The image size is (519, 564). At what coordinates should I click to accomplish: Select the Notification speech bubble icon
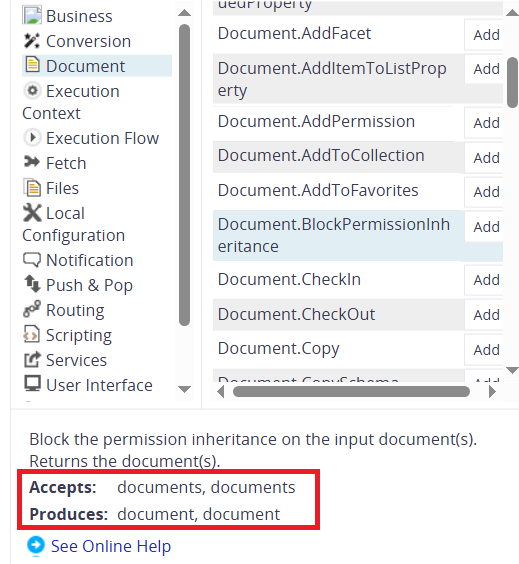coord(32,260)
